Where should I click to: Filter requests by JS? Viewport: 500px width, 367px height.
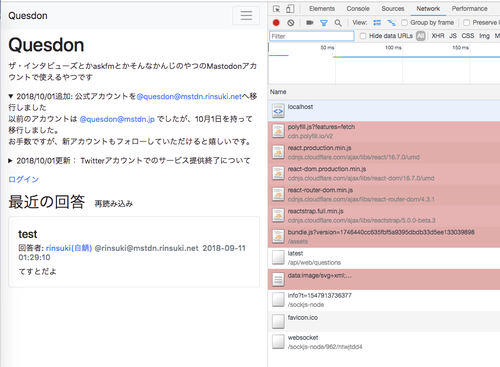tap(453, 36)
